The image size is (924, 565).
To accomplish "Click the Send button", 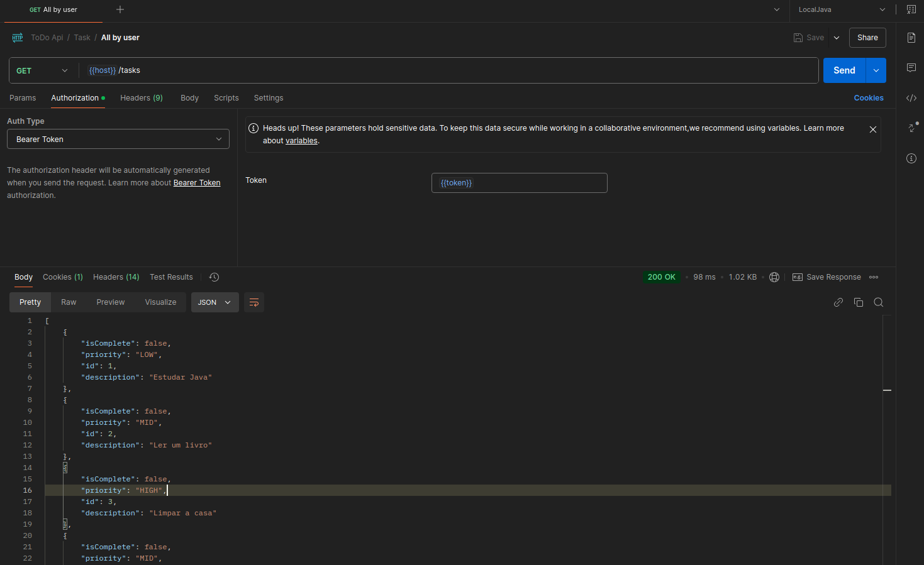I will click(844, 70).
